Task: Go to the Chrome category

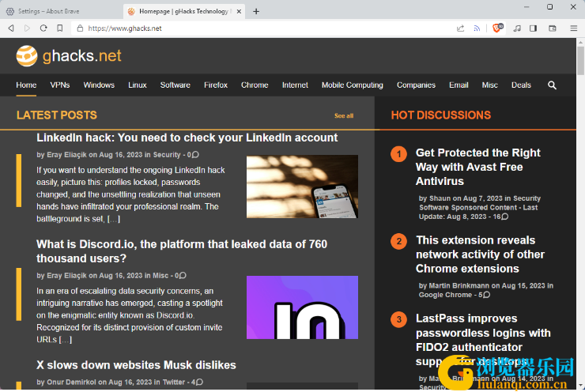Action: coord(255,85)
